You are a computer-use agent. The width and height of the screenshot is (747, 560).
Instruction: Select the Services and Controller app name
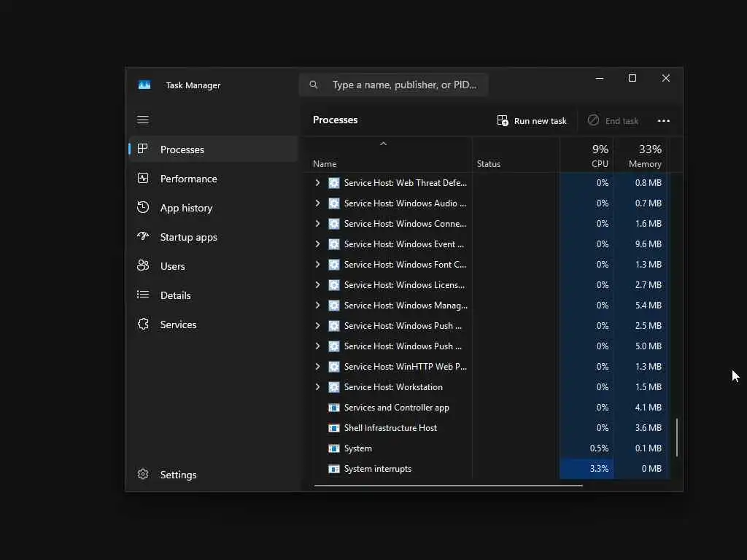(396, 408)
